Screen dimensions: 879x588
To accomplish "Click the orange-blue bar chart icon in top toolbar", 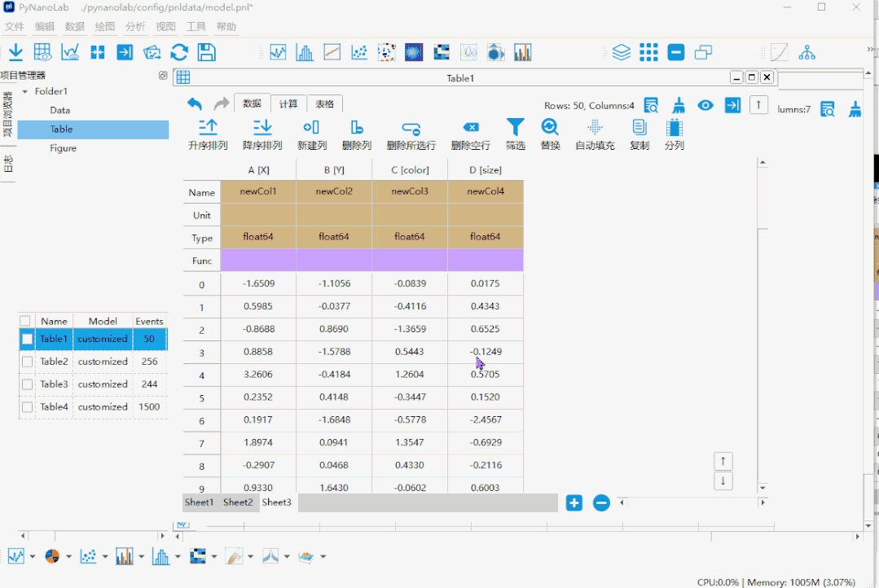I will click(x=522, y=52).
